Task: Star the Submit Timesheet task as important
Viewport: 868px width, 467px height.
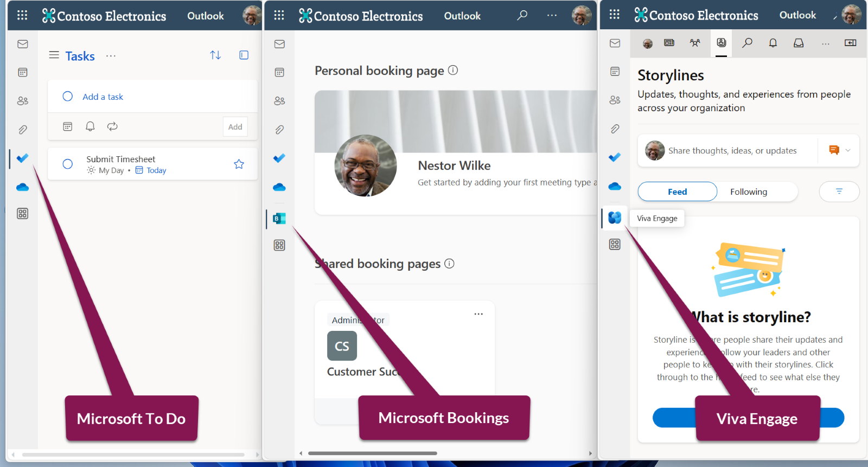Action: [x=239, y=164]
